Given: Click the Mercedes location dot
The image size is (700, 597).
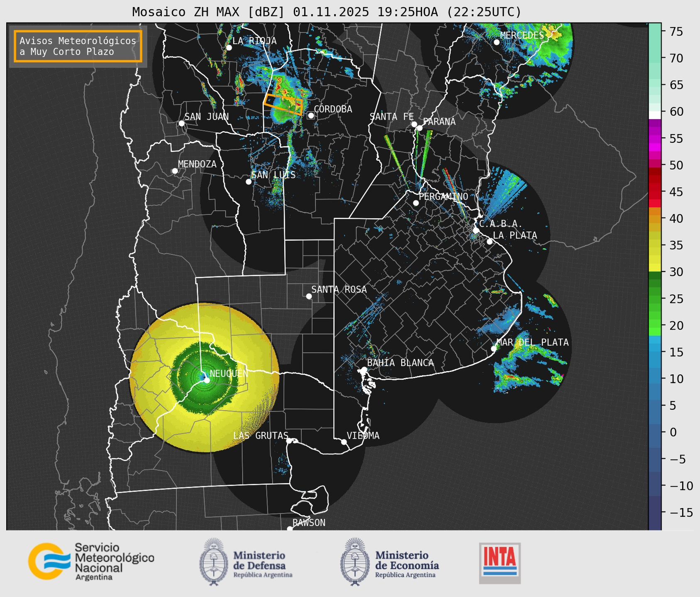Looking at the screenshot, I should pos(496,42).
